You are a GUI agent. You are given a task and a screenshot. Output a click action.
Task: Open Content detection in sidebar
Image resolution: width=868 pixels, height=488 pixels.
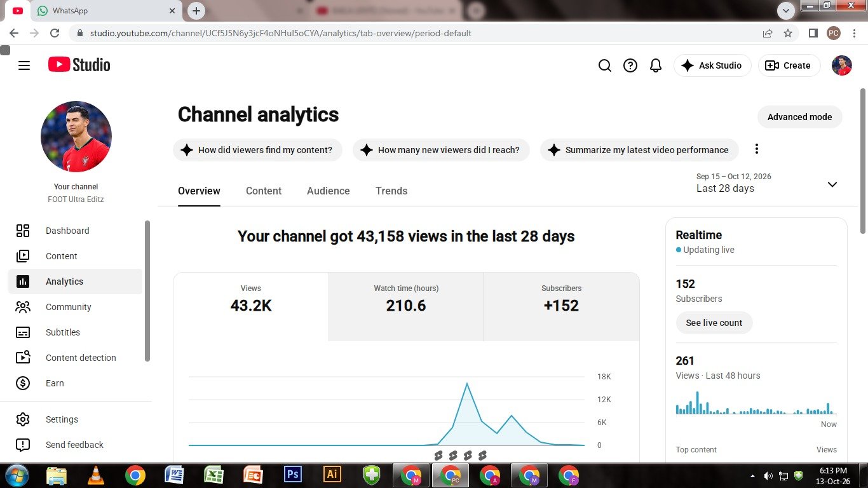tap(75, 358)
